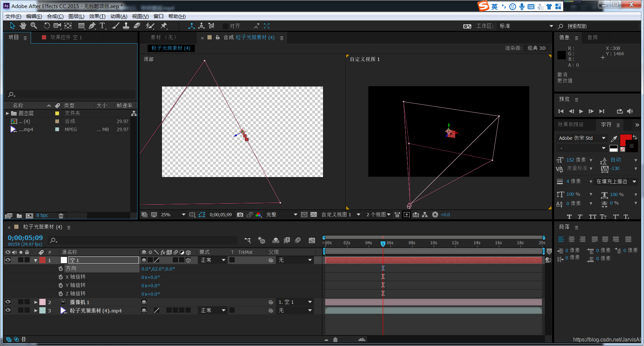Click the 8 bpc color depth button
Image resolution: width=644 pixels, height=346 pixels.
click(x=42, y=216)
